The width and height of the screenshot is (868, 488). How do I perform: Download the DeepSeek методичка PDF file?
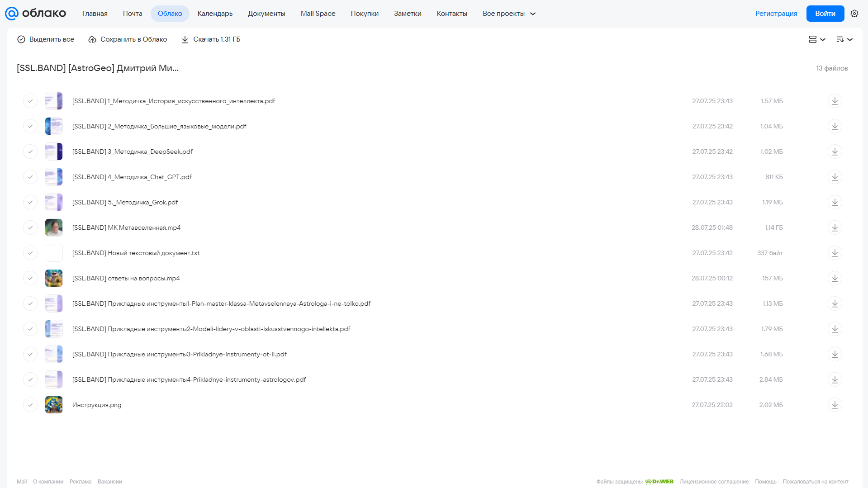835,152
